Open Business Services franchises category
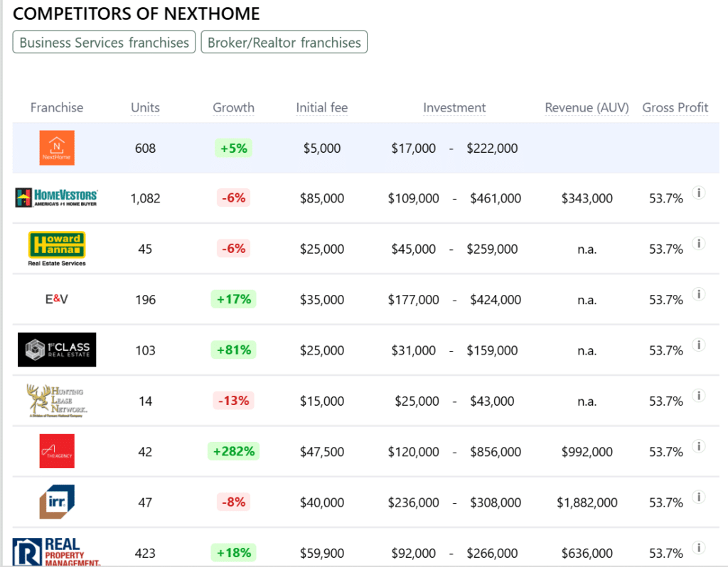 [104, 42]
